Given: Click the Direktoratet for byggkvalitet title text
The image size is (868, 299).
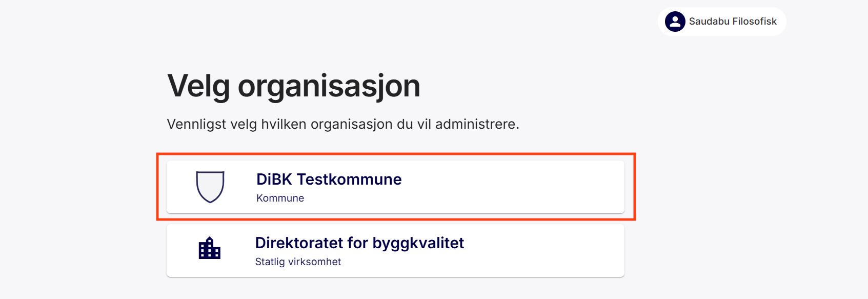Looking at the screenshot, I should 360,243.
